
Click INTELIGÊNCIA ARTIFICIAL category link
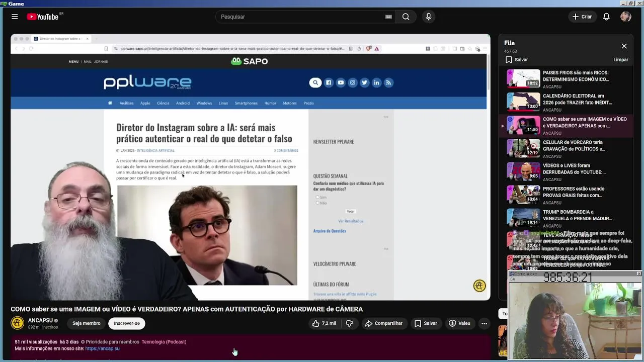[x=155, y=151]
